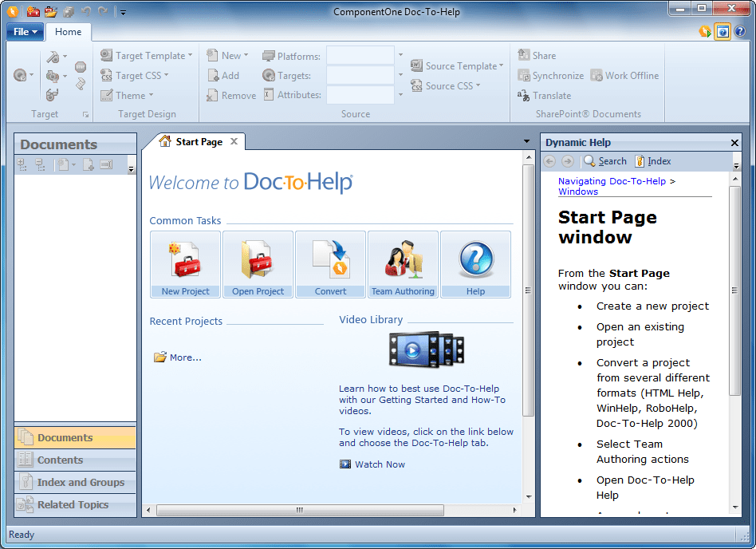Screen dimensions: 756x549
Task: Open the New document dropdown in Source group
Action: pyautogui.click(x=227, y=56)
